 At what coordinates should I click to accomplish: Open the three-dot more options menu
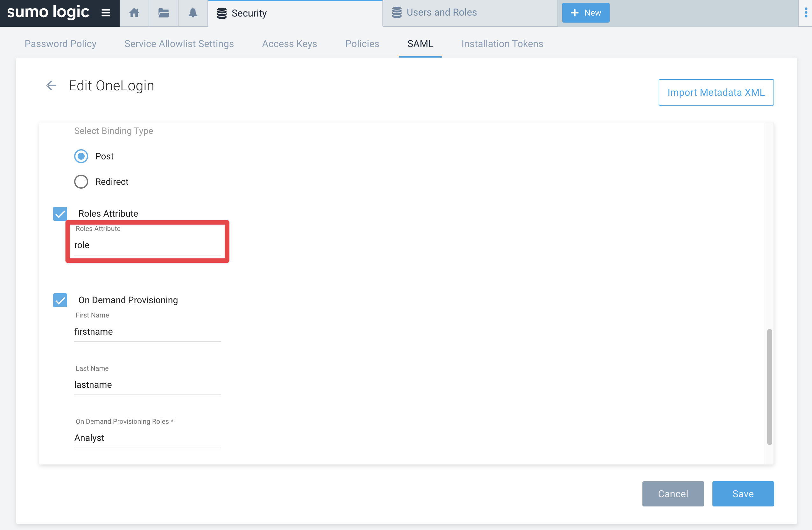(x=806, y=13)
